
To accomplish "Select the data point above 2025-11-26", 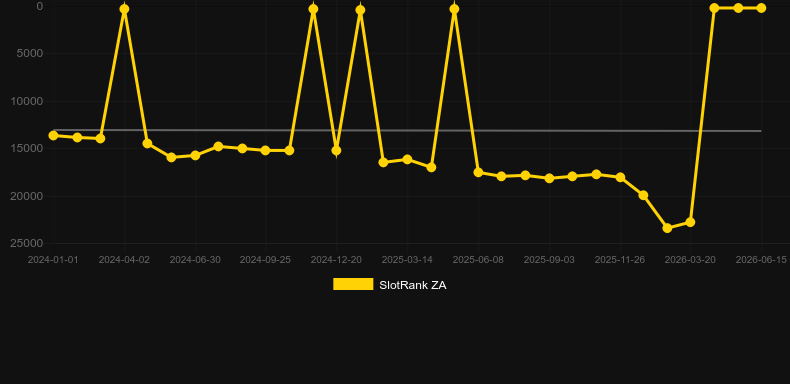I will point(620,177).
